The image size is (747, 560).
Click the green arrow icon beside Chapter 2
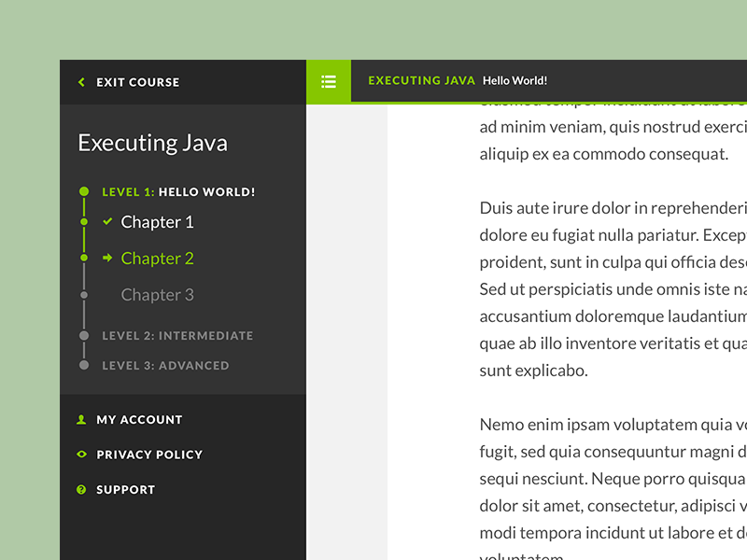point(107,258)
